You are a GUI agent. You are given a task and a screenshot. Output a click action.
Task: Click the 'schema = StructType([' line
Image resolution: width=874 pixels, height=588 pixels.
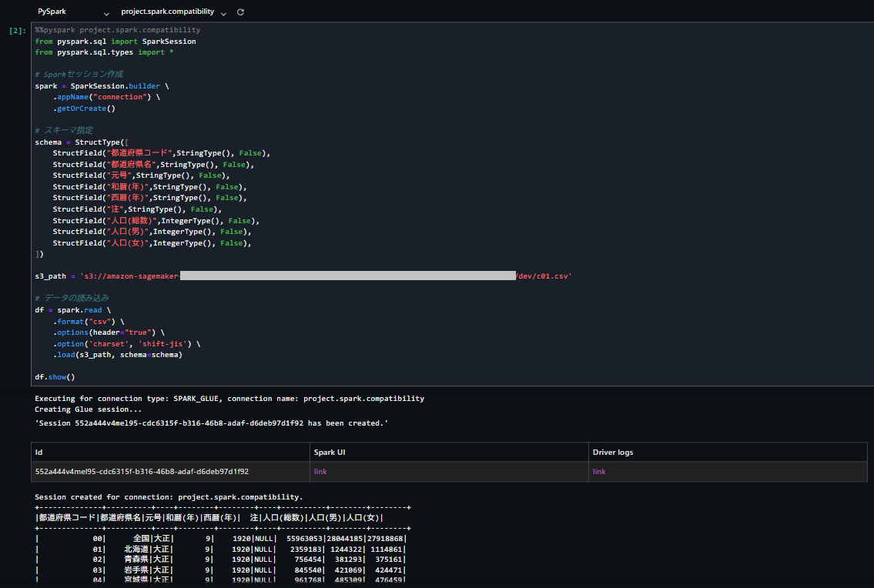click(82, 142)
